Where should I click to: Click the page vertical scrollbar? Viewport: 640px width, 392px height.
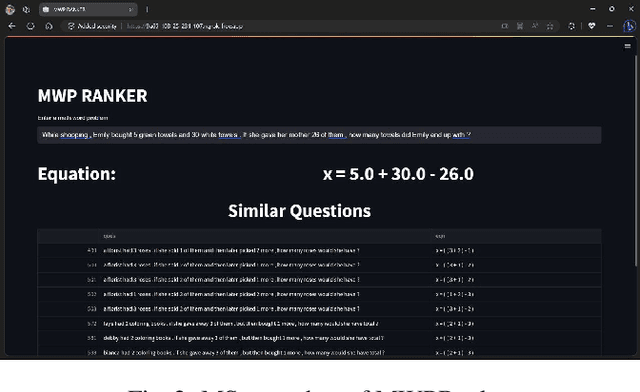pyautogui.click(x=636, y=161)
